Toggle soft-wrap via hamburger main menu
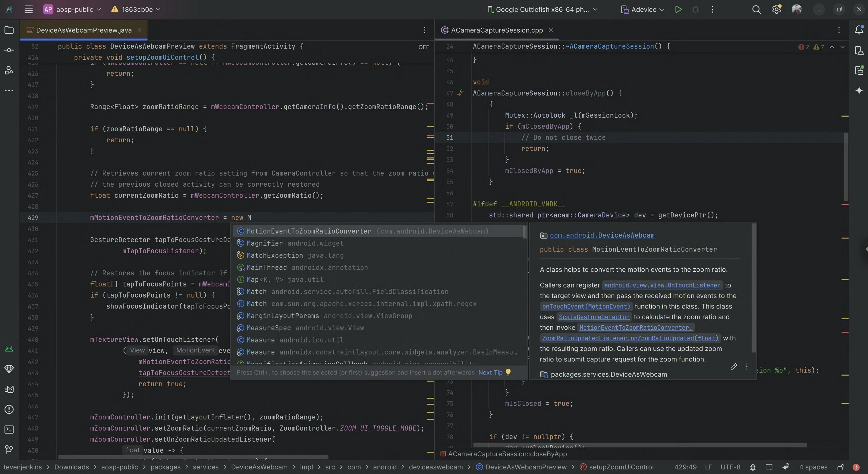This screenshot has width=868, height=474. (x=29, y=9)
